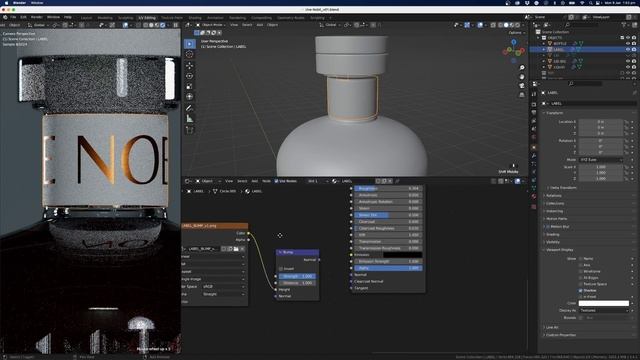Select the Scale tool in viewport toolbar
The image size is (640, 360).
[x=190, y=87]
